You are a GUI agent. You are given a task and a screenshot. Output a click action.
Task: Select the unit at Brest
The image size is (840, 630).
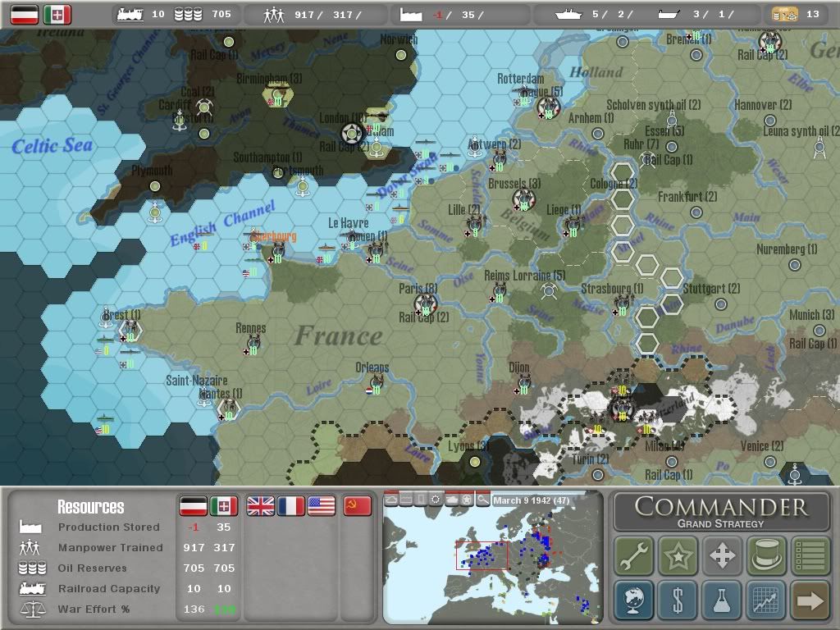[x=130, y=331]
